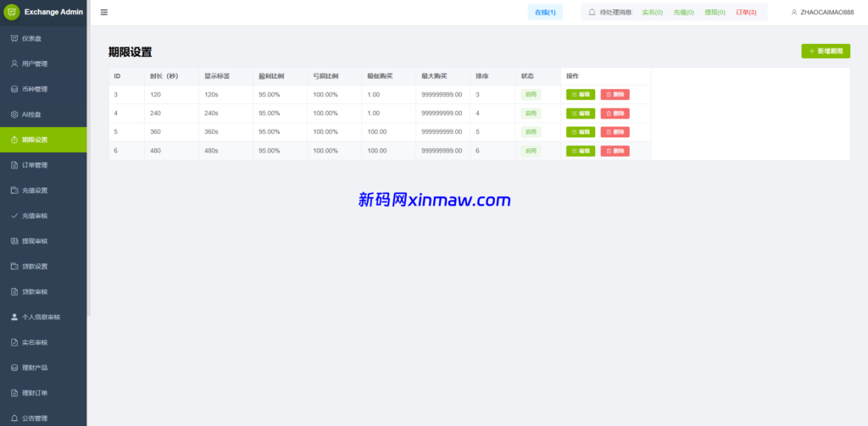The image size is (868, 426).
Task: Open 理财订单 in the sidebar
Action: [43, 393]
